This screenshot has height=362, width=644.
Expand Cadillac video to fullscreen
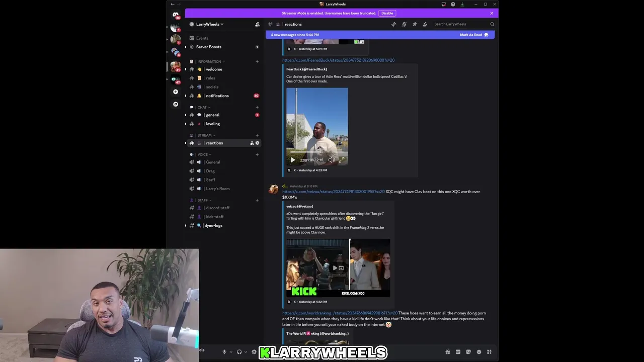click(x=342, y=160)
